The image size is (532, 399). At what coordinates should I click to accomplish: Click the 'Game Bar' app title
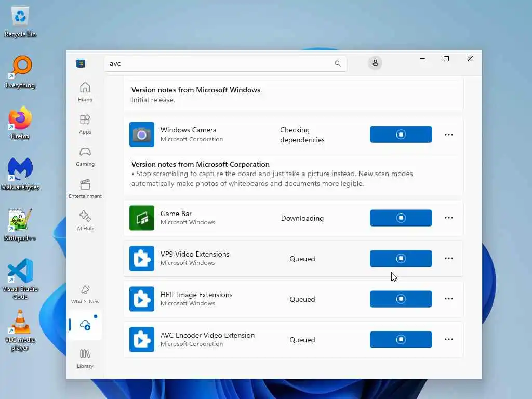176,214
